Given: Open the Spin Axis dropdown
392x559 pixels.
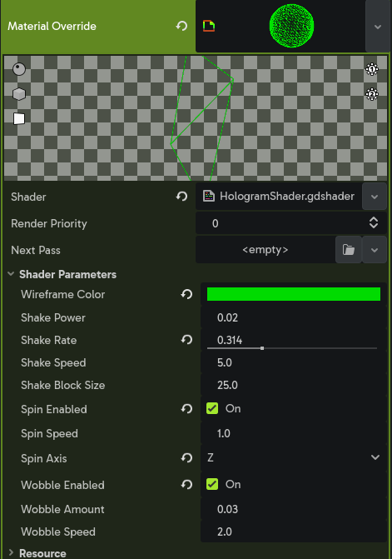Looking at the screenshot, I should click(294, 457).
